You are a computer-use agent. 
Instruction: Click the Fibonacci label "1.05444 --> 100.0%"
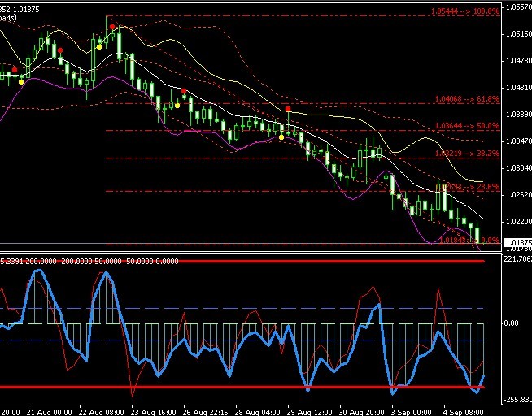(x=465, y=11)
